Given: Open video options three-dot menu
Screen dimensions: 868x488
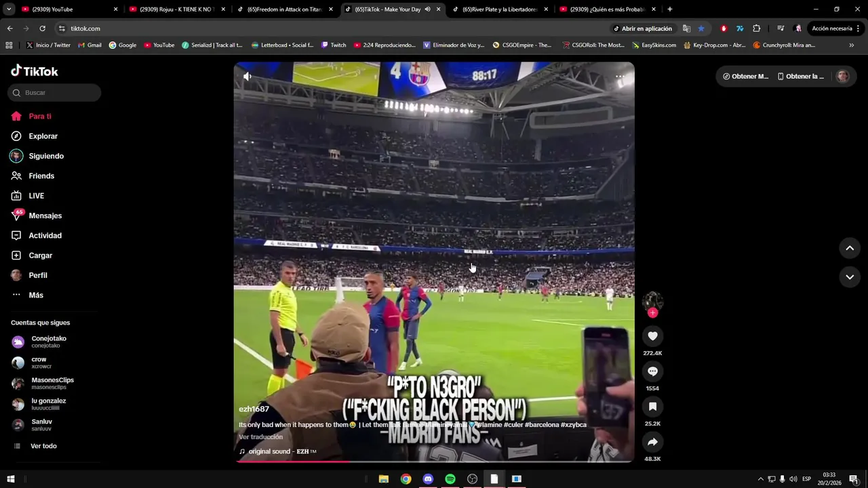Looking at the screenshot, I should [620, 77].
